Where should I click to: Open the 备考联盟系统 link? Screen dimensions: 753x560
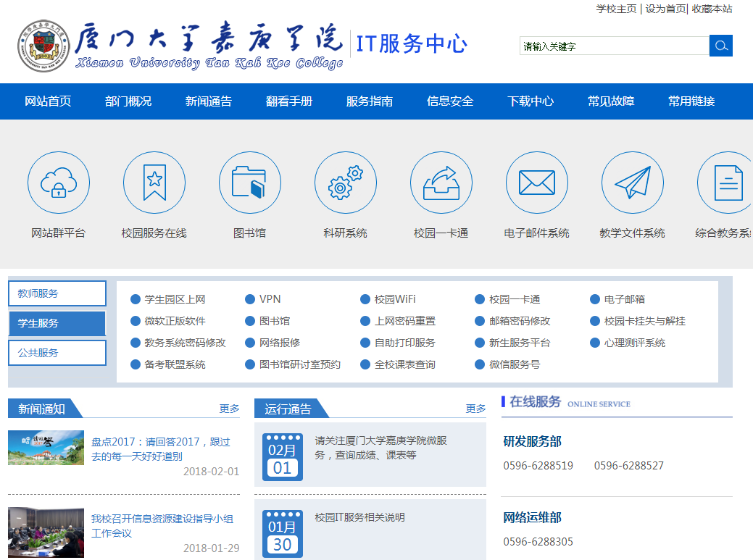point(175,364)
